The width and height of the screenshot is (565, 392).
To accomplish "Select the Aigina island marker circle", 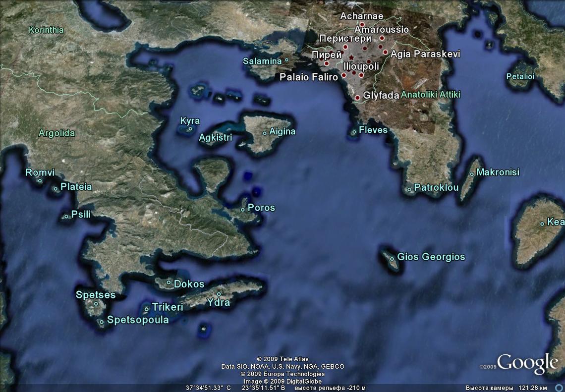I will (265, 133).
